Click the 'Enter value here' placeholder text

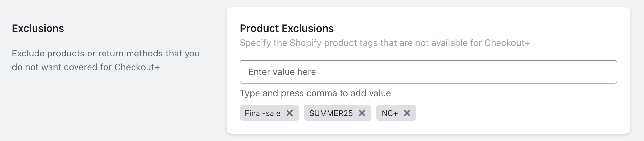pos(282,72)
